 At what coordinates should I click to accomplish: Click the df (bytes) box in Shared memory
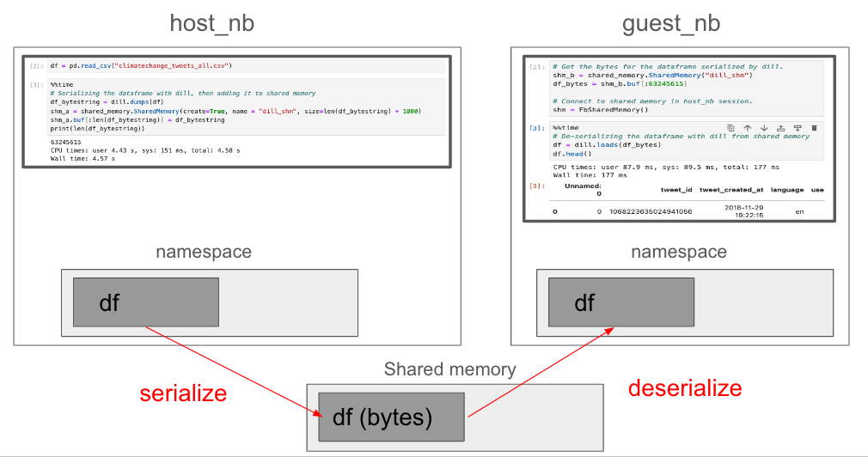point(390,417)
